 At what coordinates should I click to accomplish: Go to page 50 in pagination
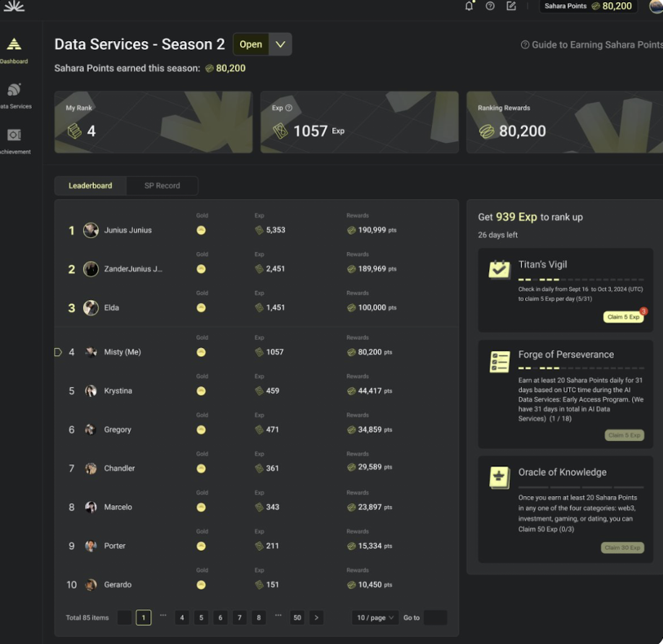point(297,618)
